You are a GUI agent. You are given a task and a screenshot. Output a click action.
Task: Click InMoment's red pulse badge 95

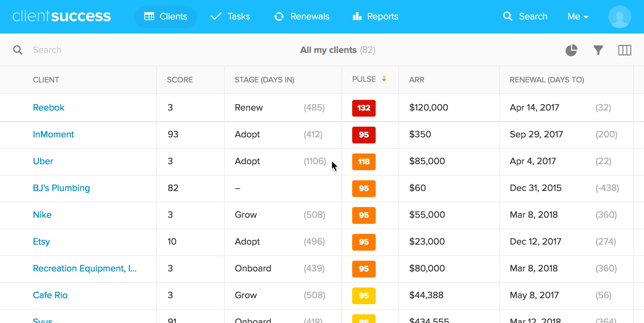coord(364,135)
